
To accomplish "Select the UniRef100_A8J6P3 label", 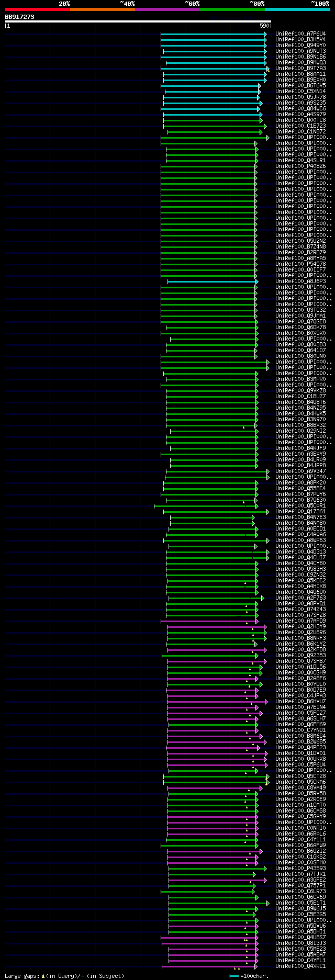I will click(x=300, y=281).
